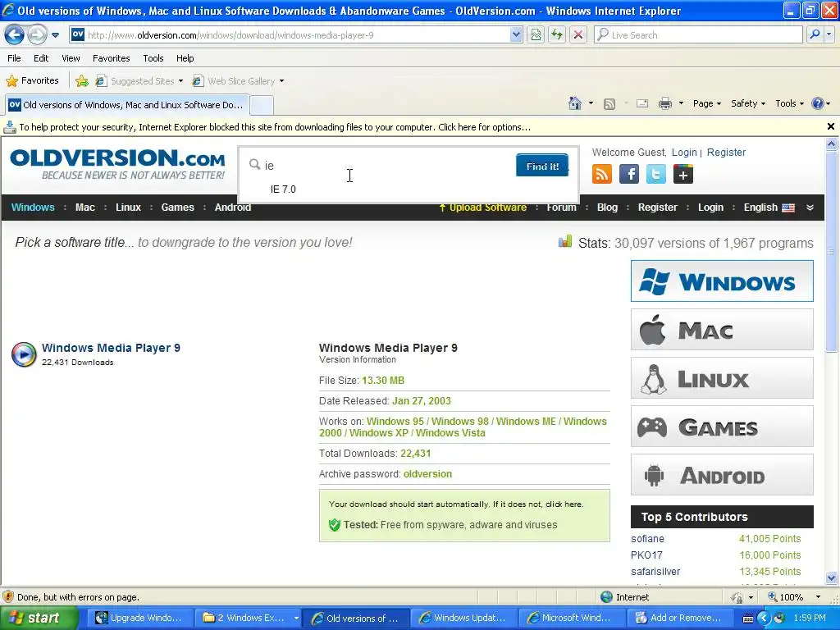
Task: Click the Refresh page icon
Action: 557,35
